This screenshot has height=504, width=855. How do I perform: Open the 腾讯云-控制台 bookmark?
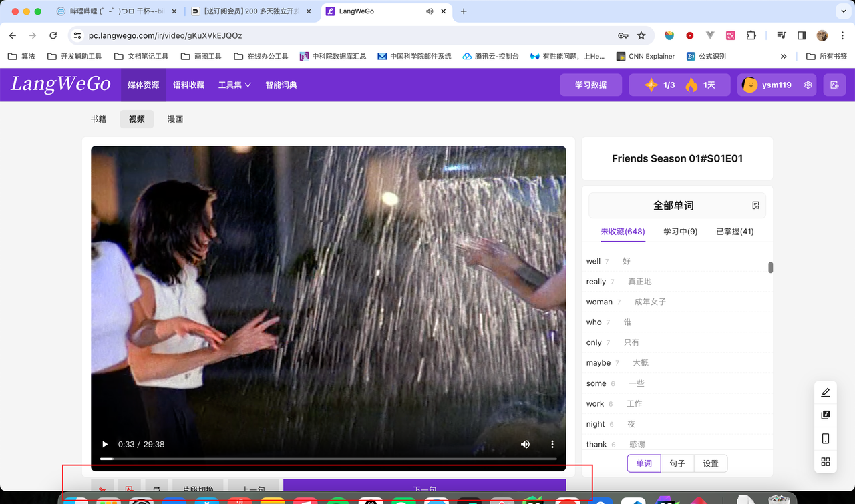tap(490, 57)
